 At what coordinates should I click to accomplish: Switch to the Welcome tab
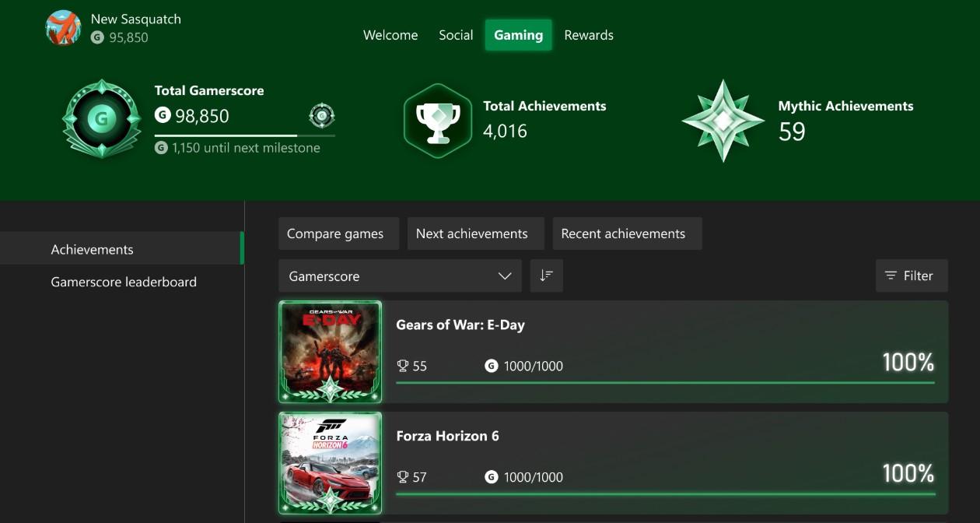[x=390, y=35]
